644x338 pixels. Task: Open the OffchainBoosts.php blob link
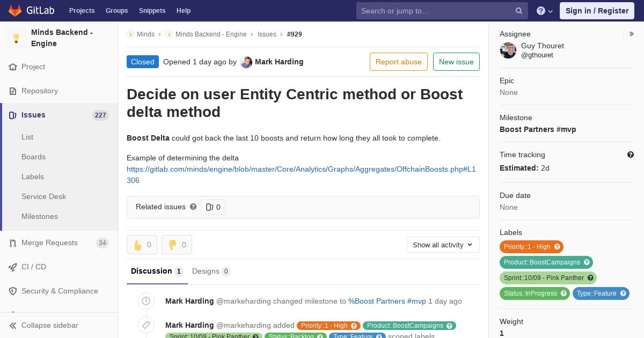click(301, 175)
